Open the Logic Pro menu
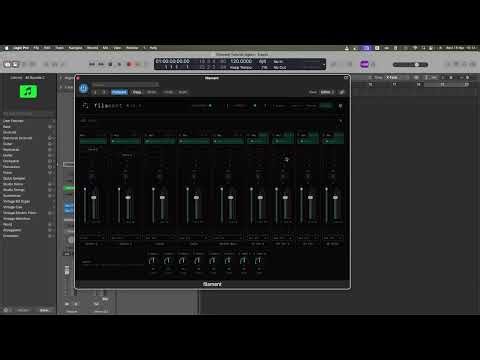480x360 pixels. [x=21, y=48]
